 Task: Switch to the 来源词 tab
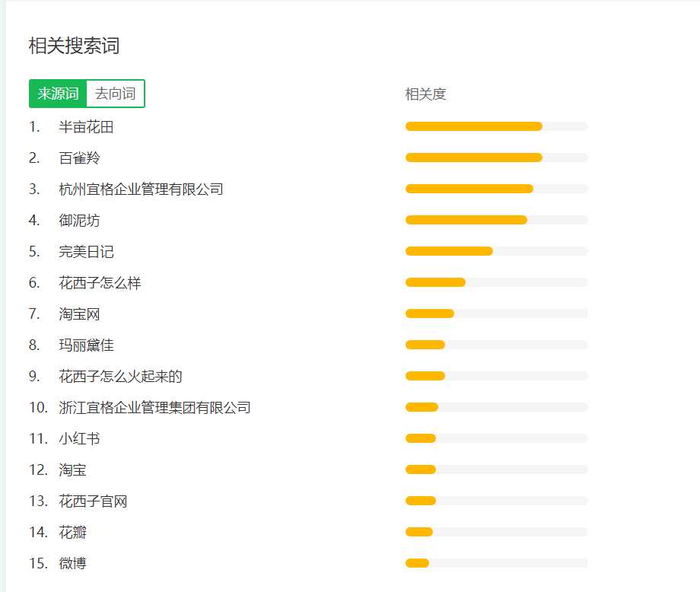[58, 94]
